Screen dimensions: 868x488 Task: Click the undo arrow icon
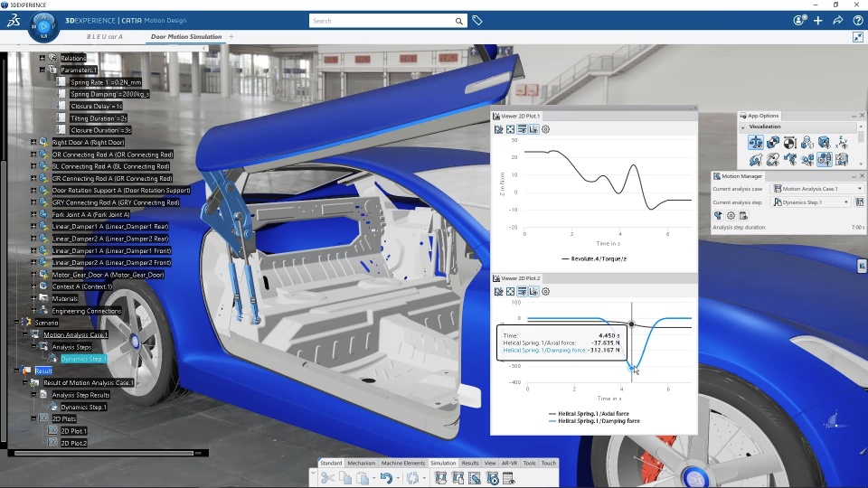click(386, 477)
